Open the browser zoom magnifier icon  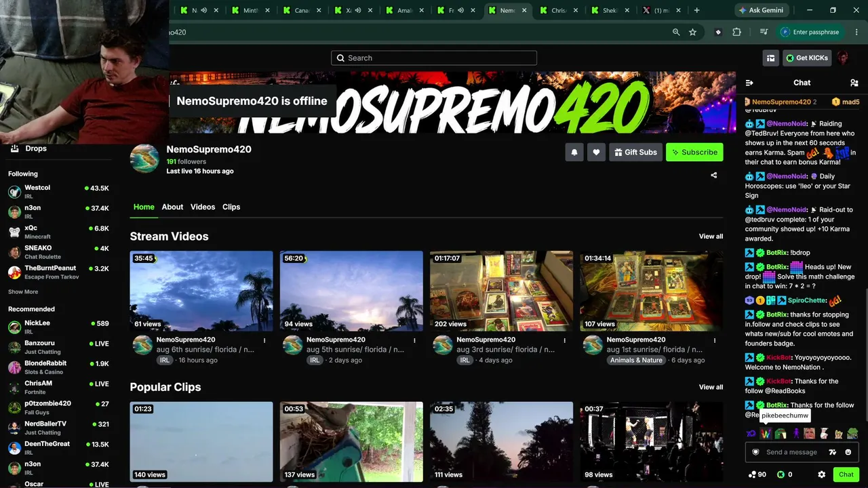(676, 32)
